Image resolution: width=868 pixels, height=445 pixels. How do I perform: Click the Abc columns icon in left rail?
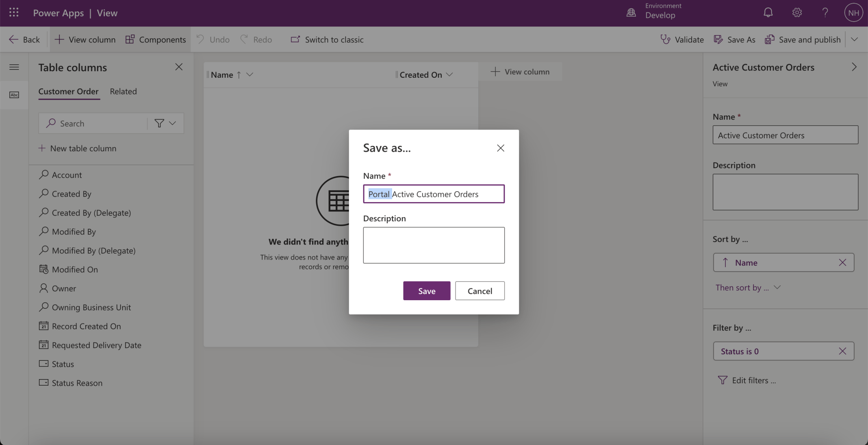(14, 95)
